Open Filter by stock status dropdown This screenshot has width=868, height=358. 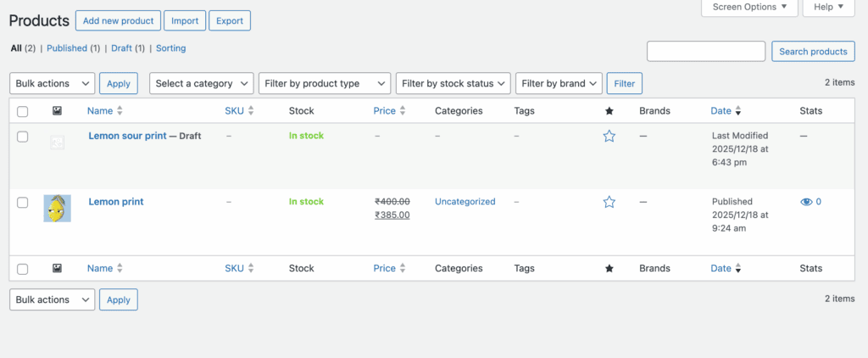click(x=453, y=84)
